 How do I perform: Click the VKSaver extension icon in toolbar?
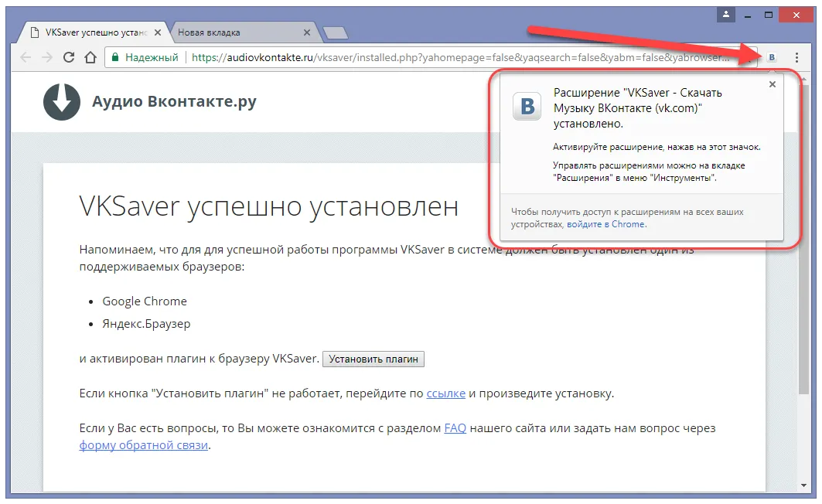[772, 57]
